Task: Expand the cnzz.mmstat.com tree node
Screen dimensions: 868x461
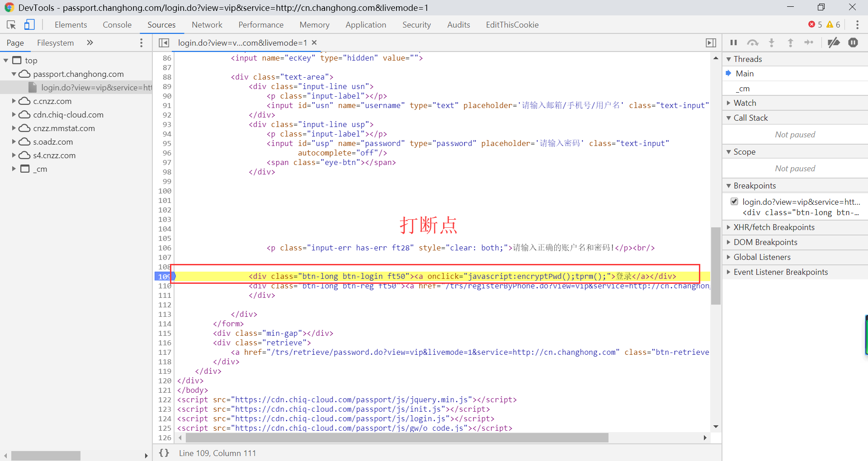Action: click(x=14, y=128)
